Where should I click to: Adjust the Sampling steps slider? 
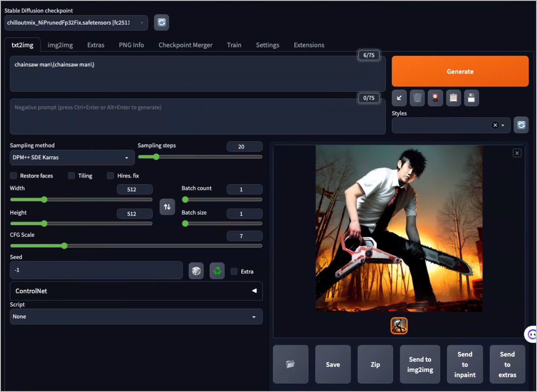[200, 157]
